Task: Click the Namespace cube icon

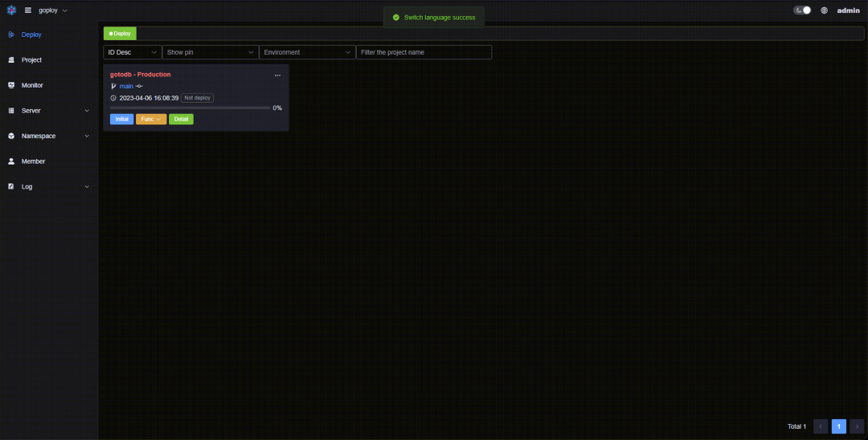Action: [11, 136]
